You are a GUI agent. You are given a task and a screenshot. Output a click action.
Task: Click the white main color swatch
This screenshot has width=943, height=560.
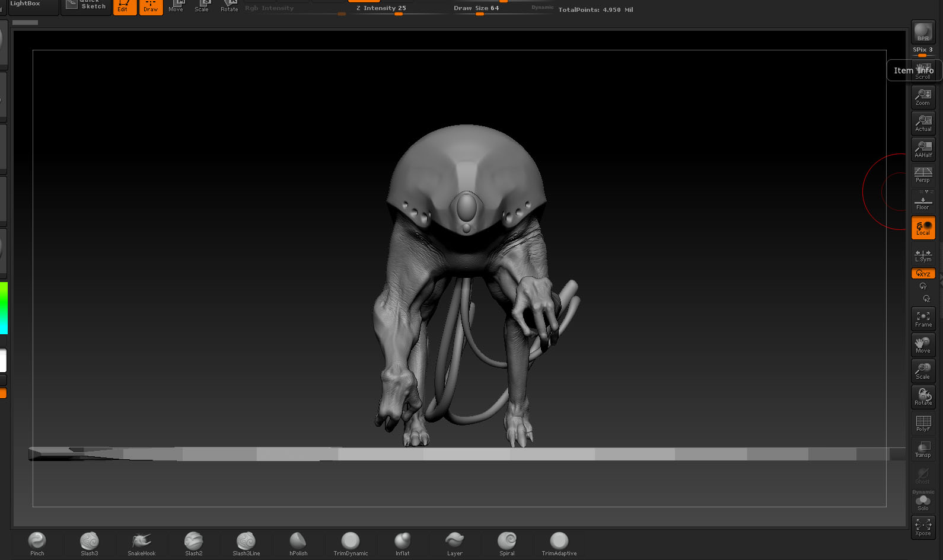point(3,360)
